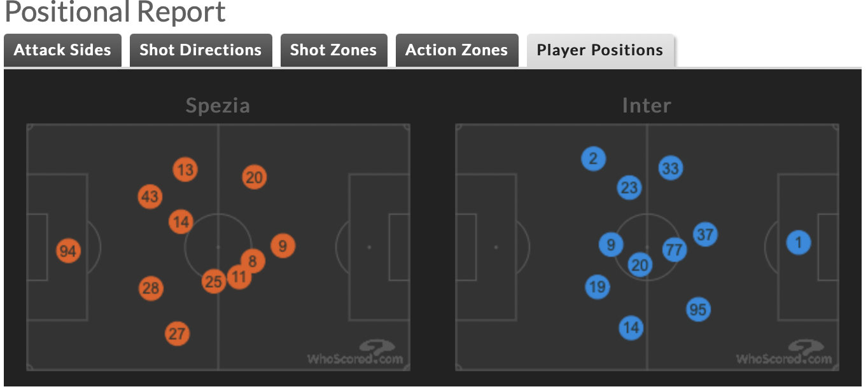The width and height of the screenshot is (868, 389).
Task: Select Spezia player marker 13
Action: pos(185,170)
